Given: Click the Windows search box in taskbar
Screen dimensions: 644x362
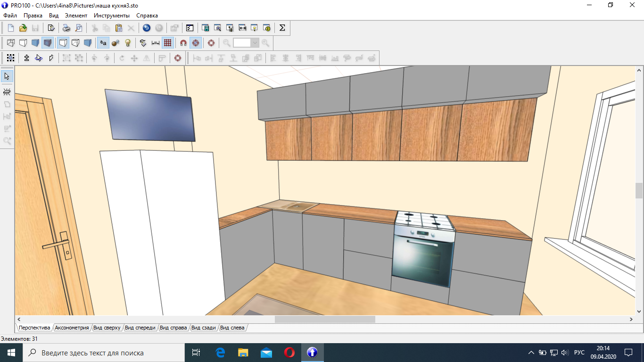Looking at the screenshot, I should [x=103, y=353].
